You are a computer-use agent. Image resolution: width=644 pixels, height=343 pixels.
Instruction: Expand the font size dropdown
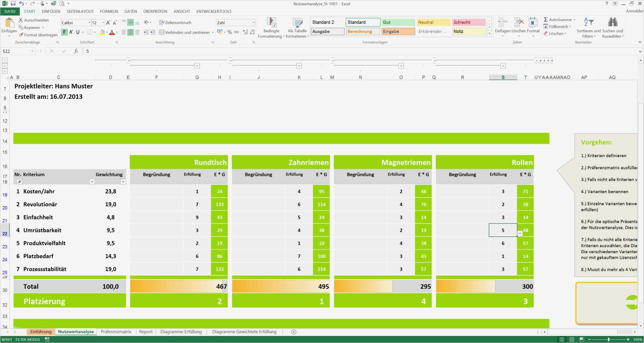pyautogui.click(x=102, y=22)
